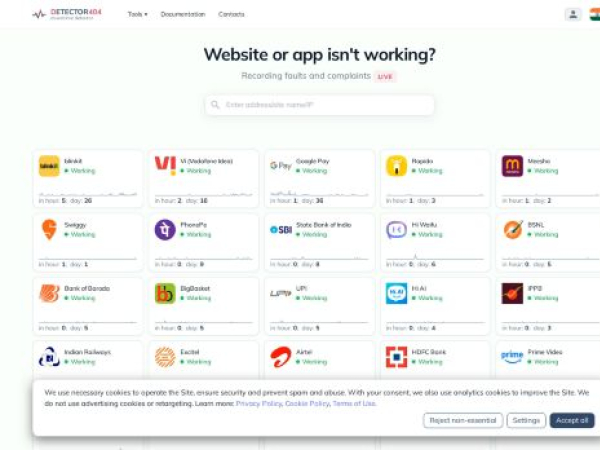Open the Privacy Policy link
Viewport: 600px width, 450px height.
[x=259, y=403]
